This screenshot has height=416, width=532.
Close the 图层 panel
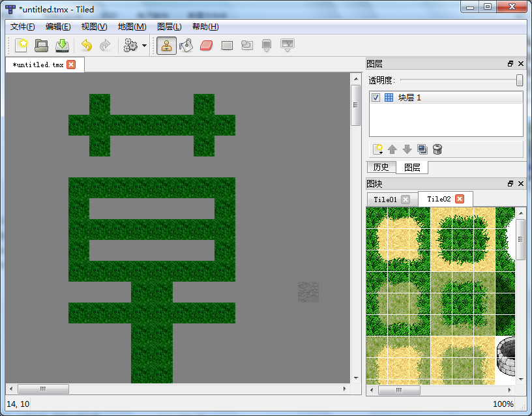coord(521,64)
